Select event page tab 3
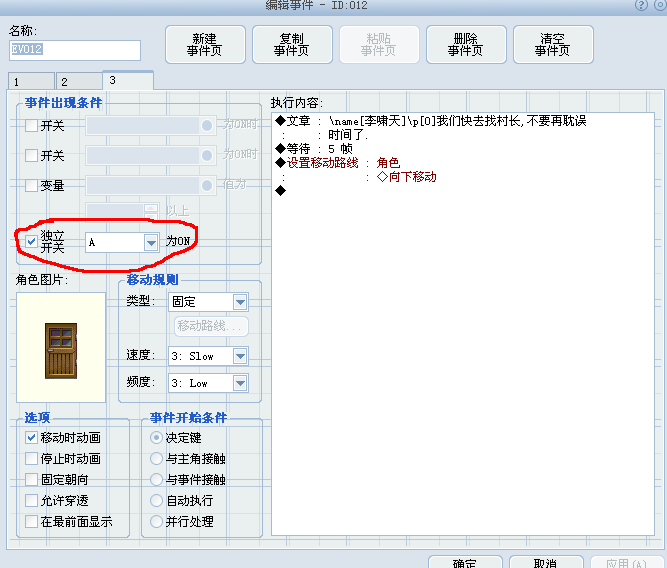This screenshot has width=667, height=568. [128, 80]
